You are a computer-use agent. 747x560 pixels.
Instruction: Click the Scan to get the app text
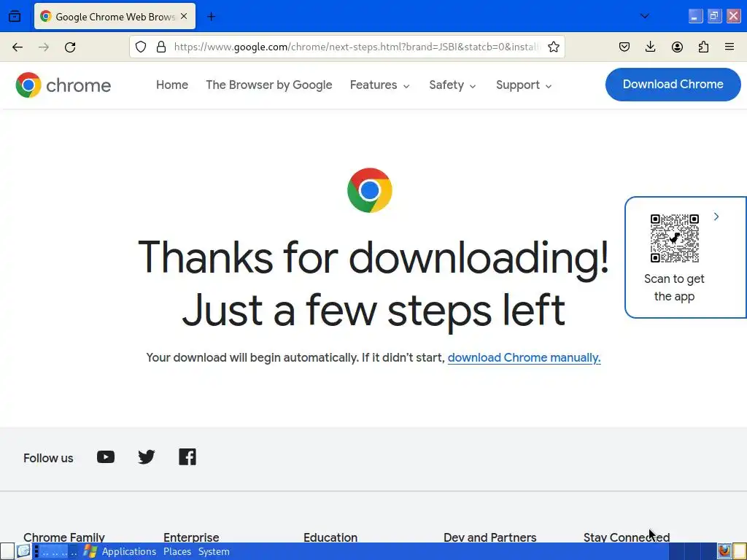pyautogui.click(x=674, y=287)
